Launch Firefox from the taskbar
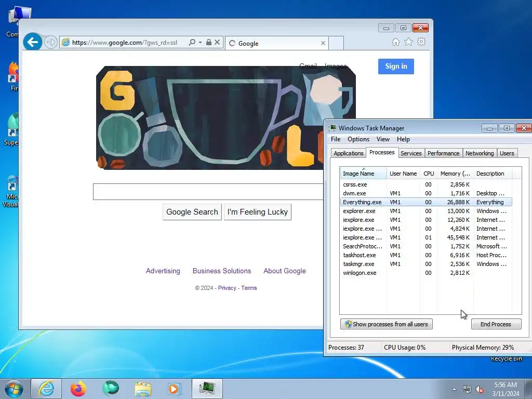532x399 pixels. 78,389
